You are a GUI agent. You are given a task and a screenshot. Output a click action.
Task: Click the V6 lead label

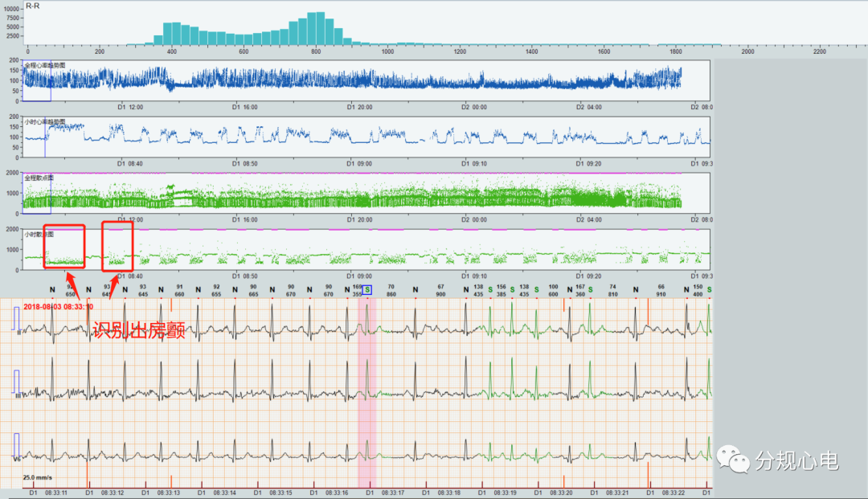[17, 459]
